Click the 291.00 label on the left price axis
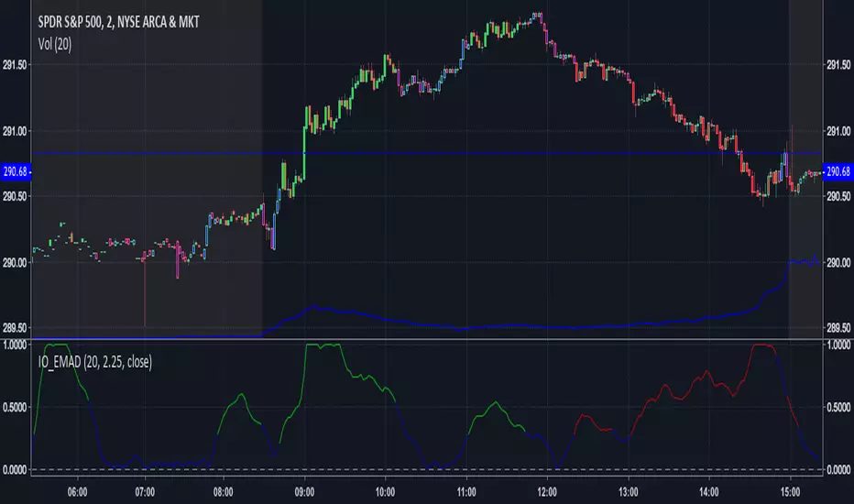This screenshot has width=854, height=504. (x=15, y=131)
